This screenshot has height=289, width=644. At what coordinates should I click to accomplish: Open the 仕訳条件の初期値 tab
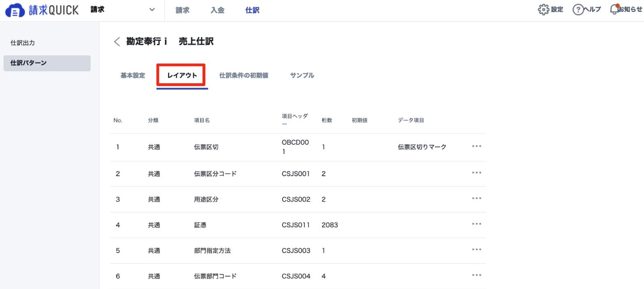(x=244, y=76)
